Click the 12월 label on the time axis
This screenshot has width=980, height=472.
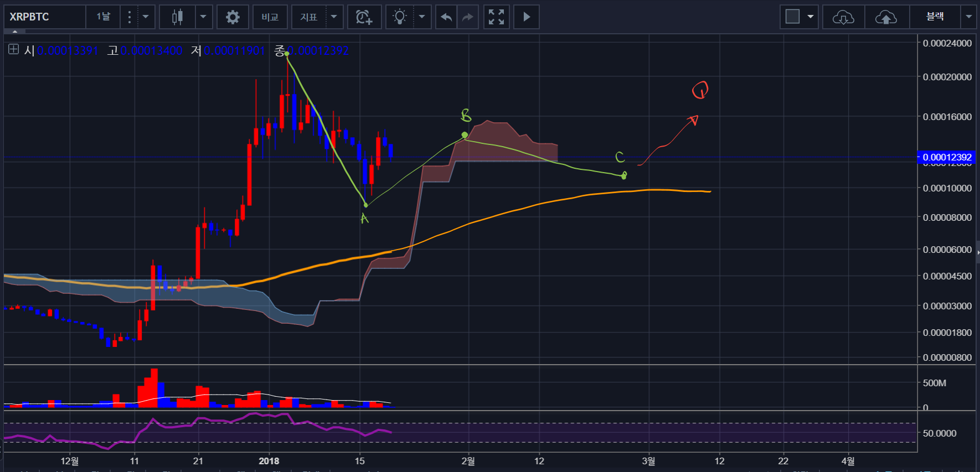[70, 461]
